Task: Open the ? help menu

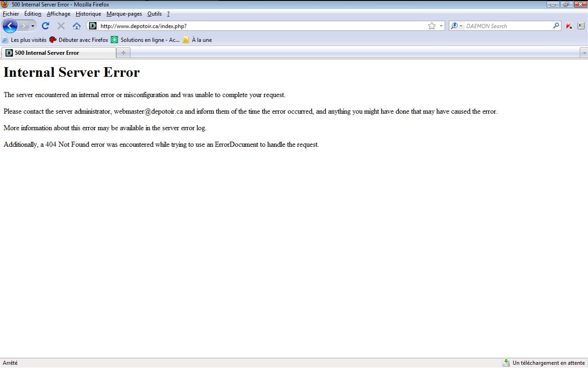Action: point(168,14)
